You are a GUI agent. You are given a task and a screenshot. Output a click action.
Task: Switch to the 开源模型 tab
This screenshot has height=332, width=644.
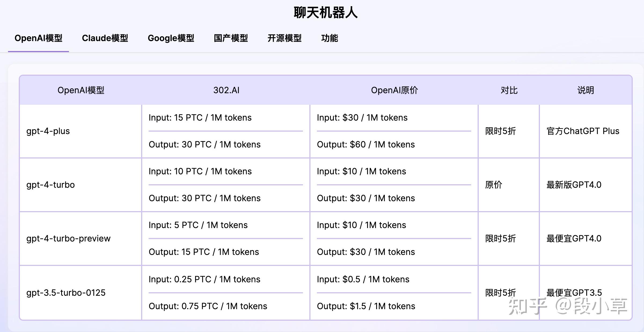coord(285,38)
